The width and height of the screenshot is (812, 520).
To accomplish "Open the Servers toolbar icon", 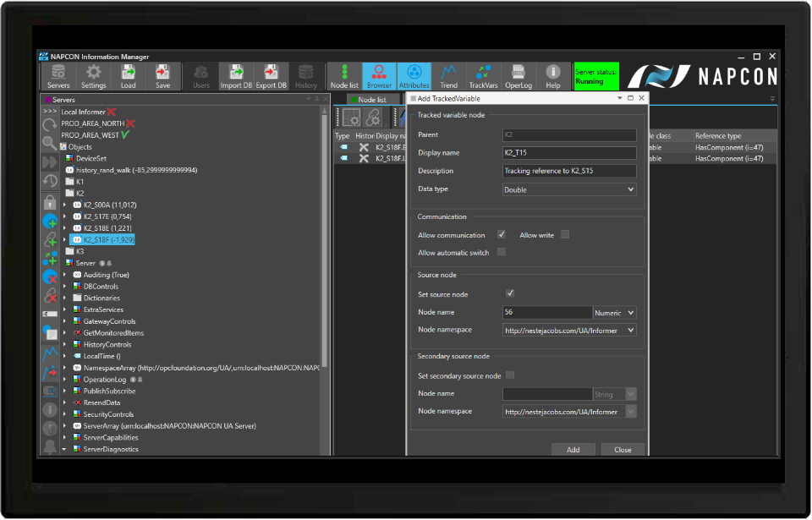I will 58,76.
